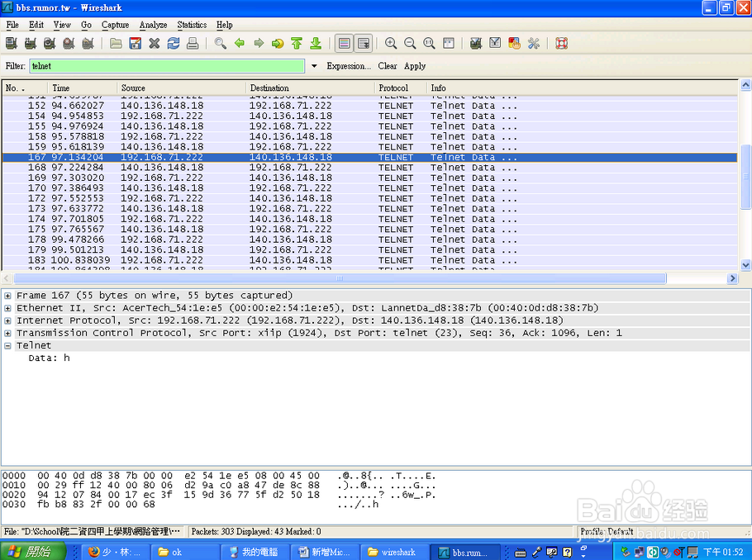Open the capture interfaces list icon
The width and height of the screenshot is (752, 560).
tap(12, 44)
